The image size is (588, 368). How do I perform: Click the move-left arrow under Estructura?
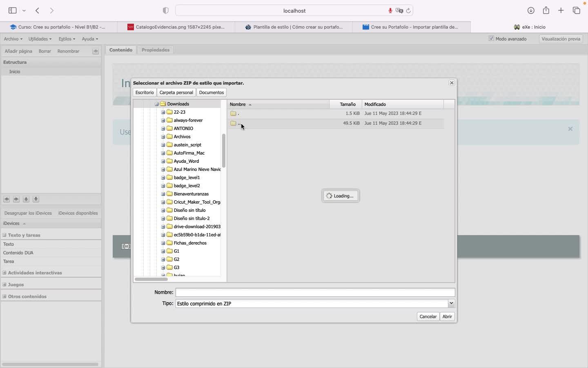tap(7, 199)
